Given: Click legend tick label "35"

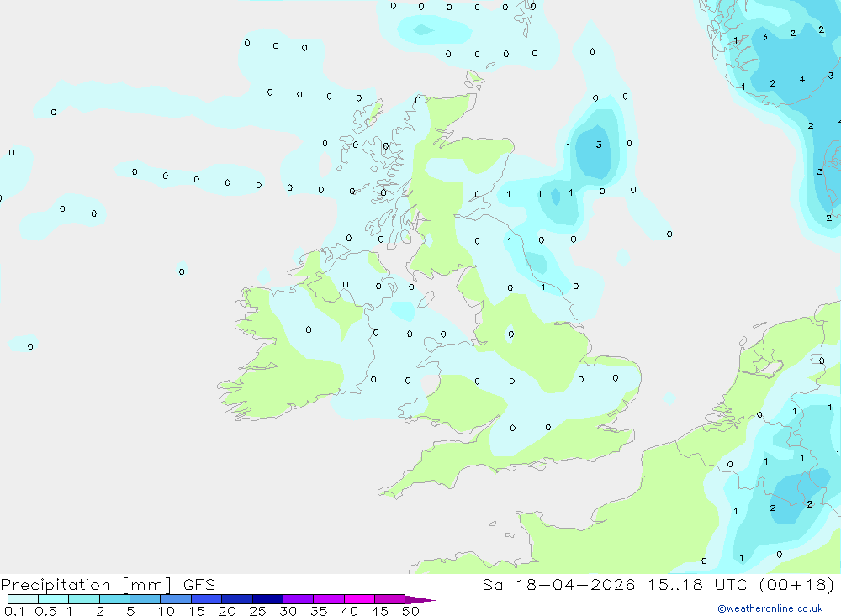Looking at the screenshot, I should click(x=319, y=611).
